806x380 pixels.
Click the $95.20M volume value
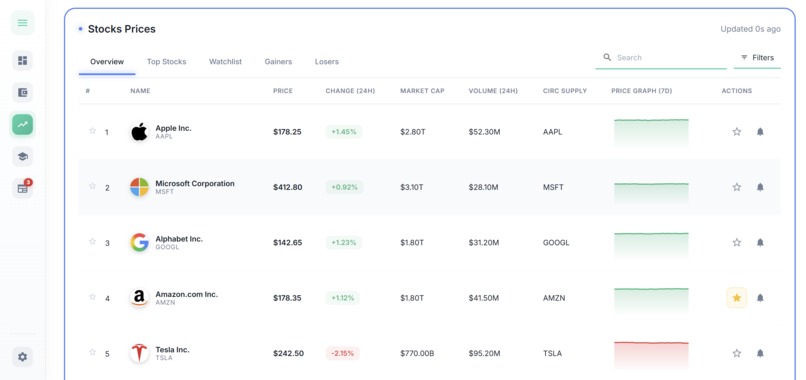483,353
